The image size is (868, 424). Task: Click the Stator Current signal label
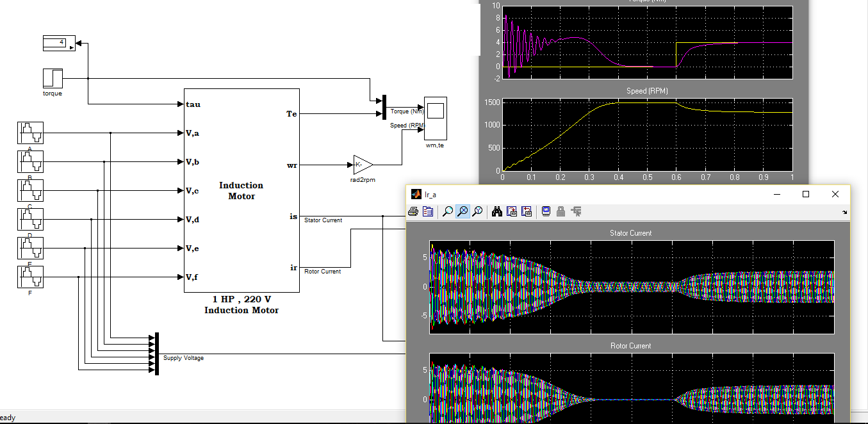pyautogui.click(x=323, y=220)
